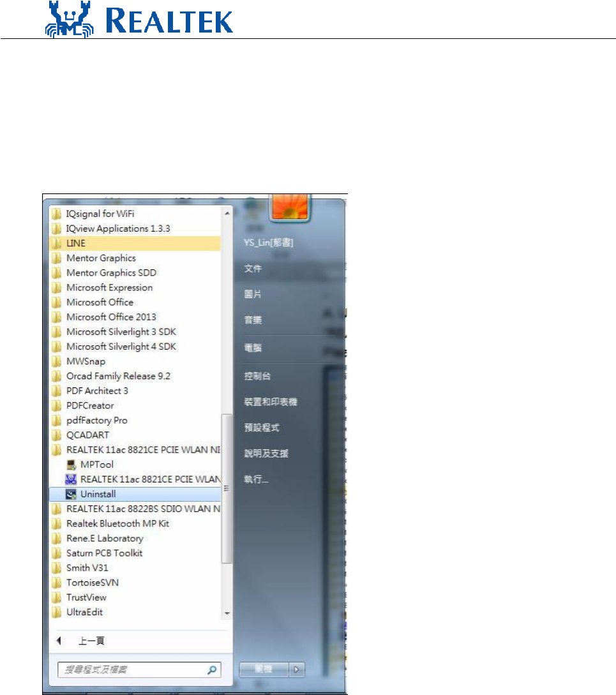Image resolution: width=616 pixels, height=695 pixels.
Task: Click the scrollbar down arrow in programs list
Action: point(227,613)
